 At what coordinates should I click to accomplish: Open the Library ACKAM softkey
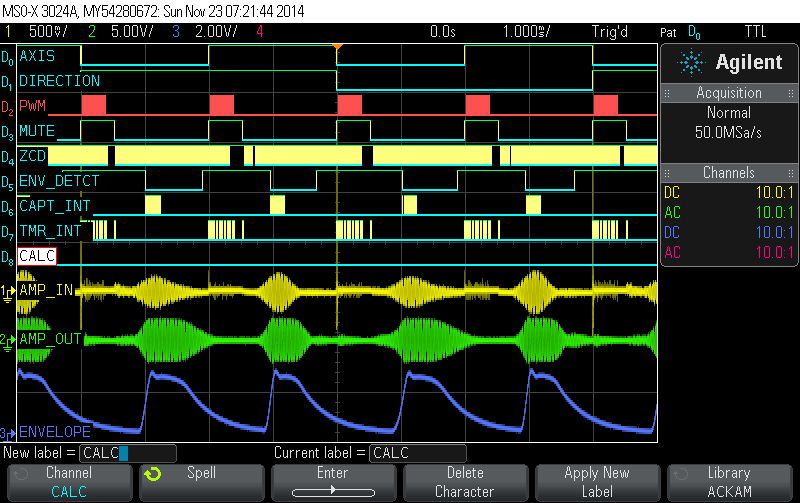(x=729, y=483)
